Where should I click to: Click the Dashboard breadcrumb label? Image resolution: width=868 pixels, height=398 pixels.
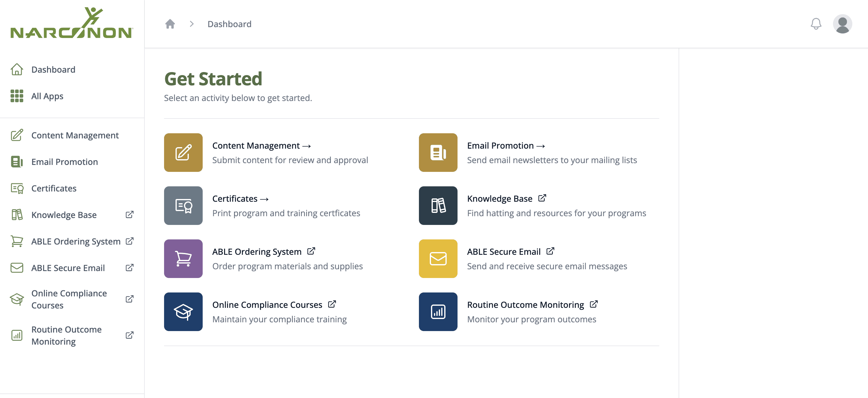coord(230,24)
